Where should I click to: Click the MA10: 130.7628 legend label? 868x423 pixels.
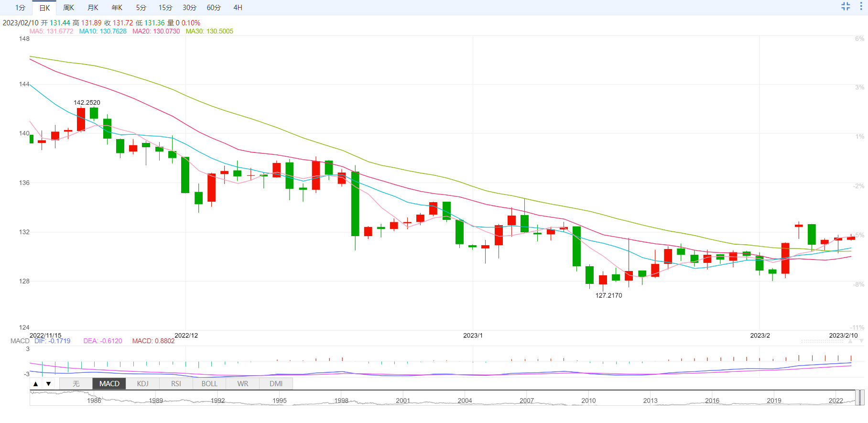[x=103, y=31]
